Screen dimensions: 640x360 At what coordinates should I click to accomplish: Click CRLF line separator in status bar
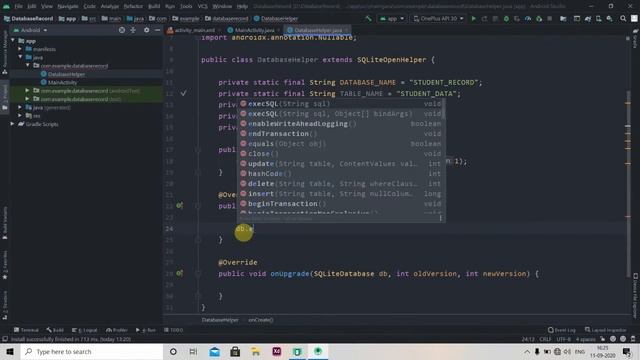(545, 339)
